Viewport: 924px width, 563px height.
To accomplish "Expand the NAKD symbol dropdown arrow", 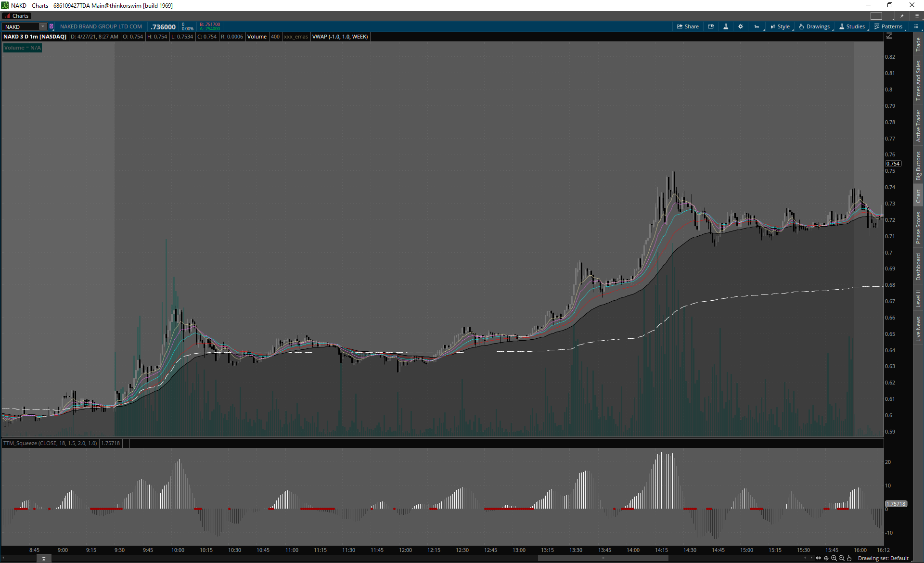I will click(42, 26).
